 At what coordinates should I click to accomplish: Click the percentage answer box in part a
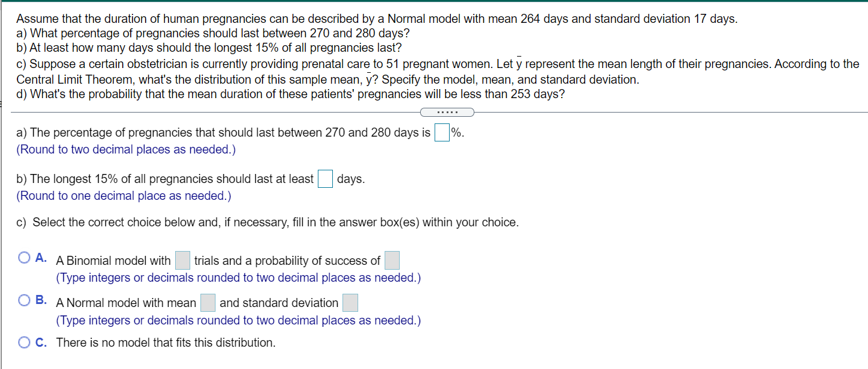point(442,132)
